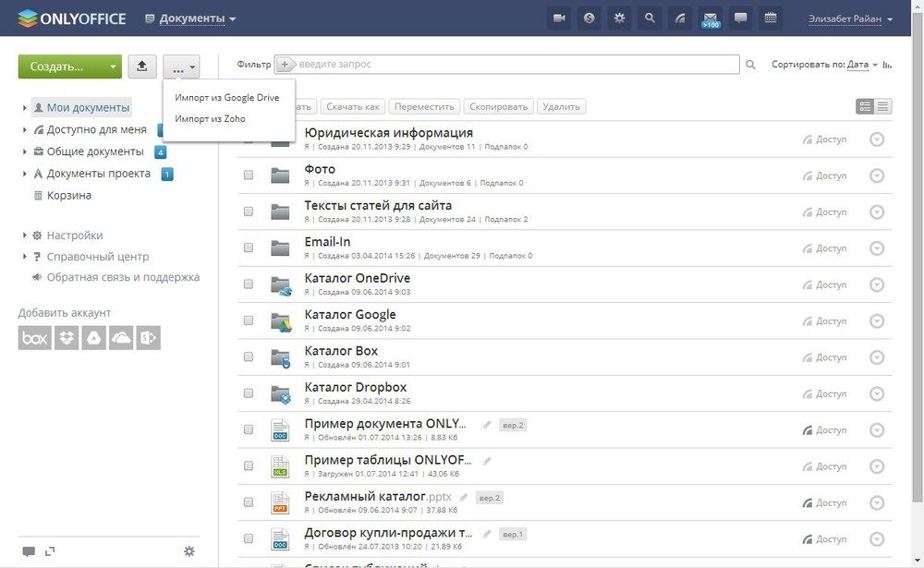924x568 pixels.
Task: Add a filter with the plus button
Action: point(286,65)
